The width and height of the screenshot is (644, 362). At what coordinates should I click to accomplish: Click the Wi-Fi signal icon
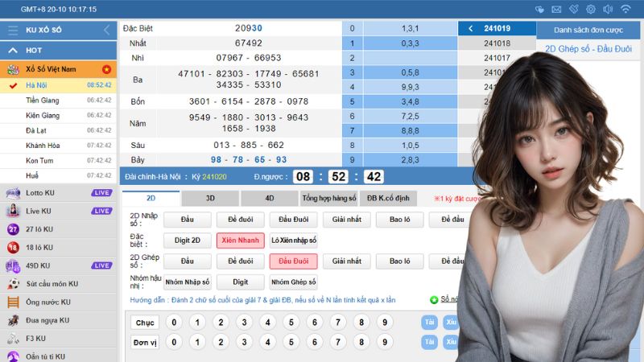(625, 9)
